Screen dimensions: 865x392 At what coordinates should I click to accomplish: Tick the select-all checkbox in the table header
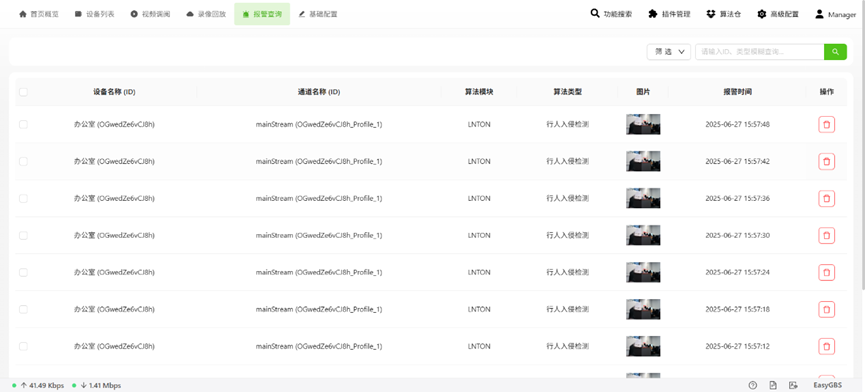click(23, 92)
